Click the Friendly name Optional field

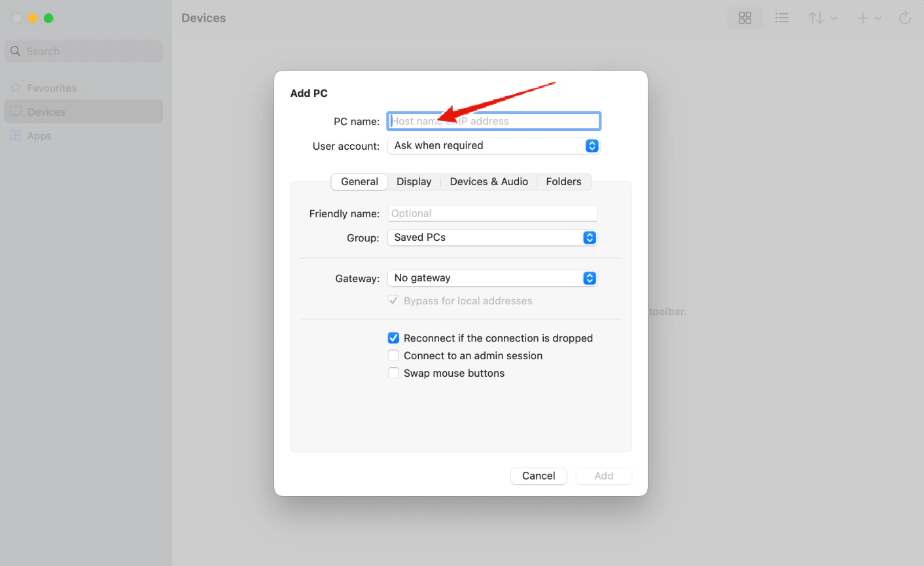[492, 213]
